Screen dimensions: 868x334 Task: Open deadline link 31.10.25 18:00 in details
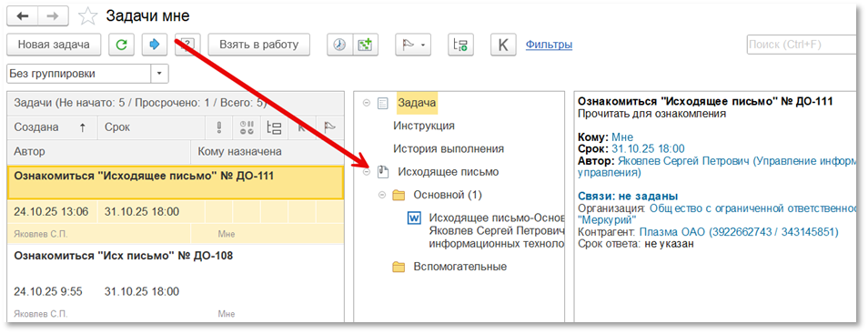(648, 148)
